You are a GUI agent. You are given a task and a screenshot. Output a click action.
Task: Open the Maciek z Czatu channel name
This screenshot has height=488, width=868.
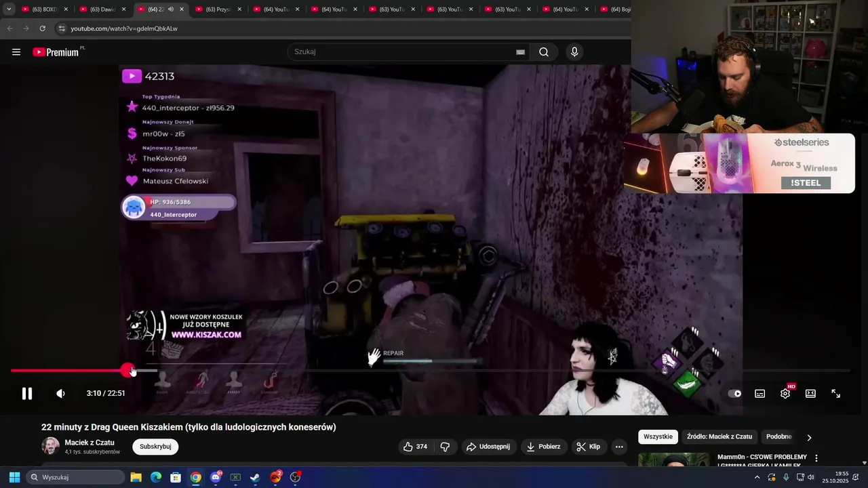coord(90,443)
